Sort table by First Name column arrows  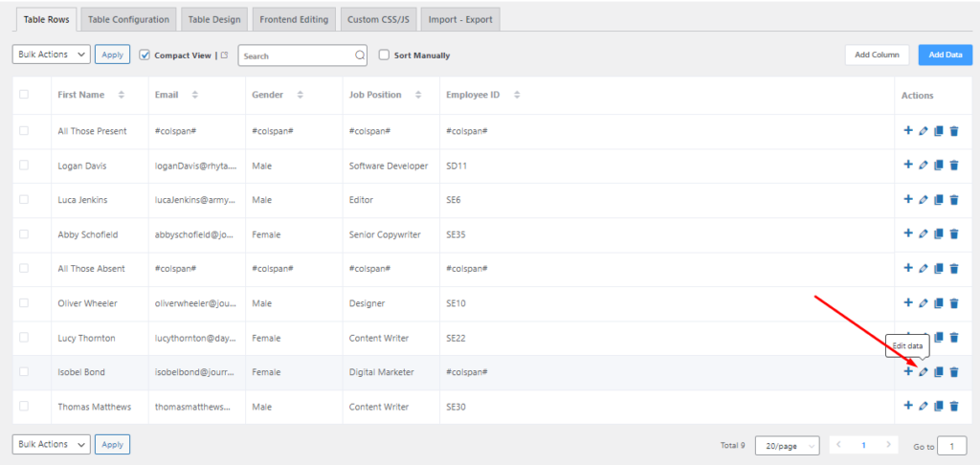coord(122,95)
